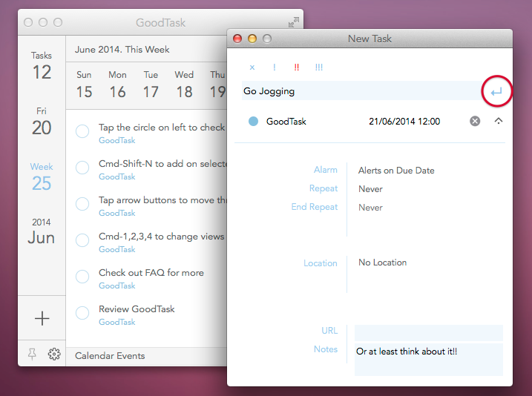
Task: Click 'Calendar Events' section header
Action: click(x=110, y=356)
